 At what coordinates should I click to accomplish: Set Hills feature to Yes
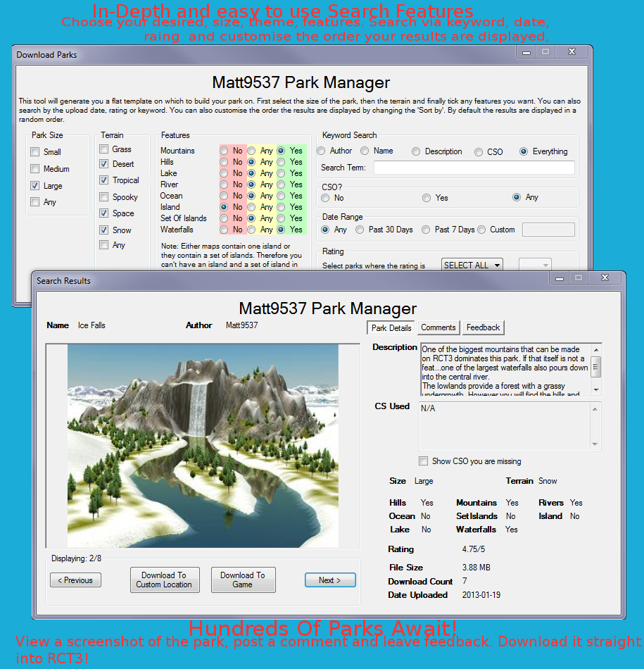pyautogui.click(x=281, y=162)
